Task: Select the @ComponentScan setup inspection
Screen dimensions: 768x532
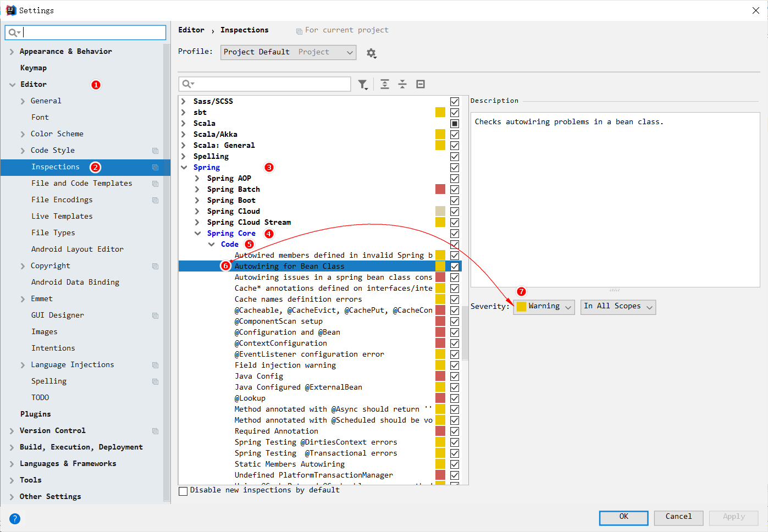Action: click(279, 322)
